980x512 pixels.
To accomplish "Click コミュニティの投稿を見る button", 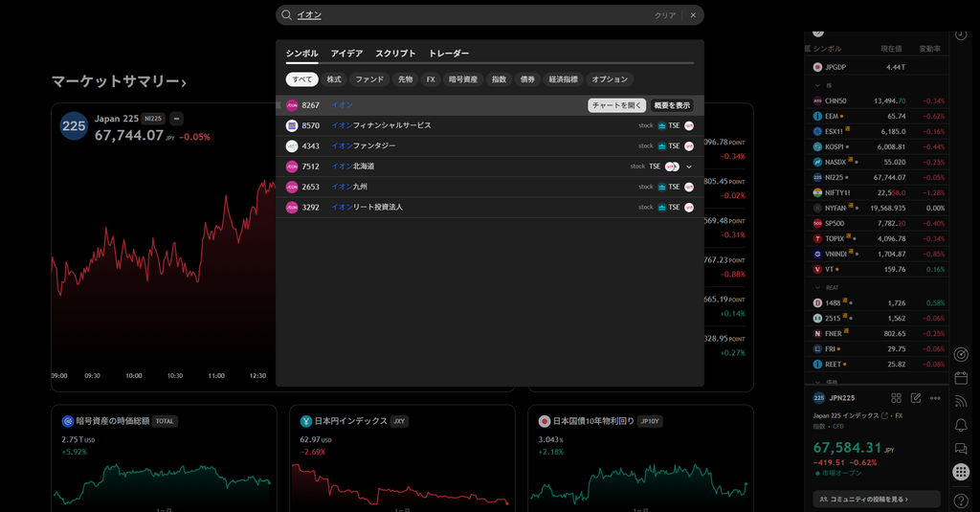I will tap(877, 499).
